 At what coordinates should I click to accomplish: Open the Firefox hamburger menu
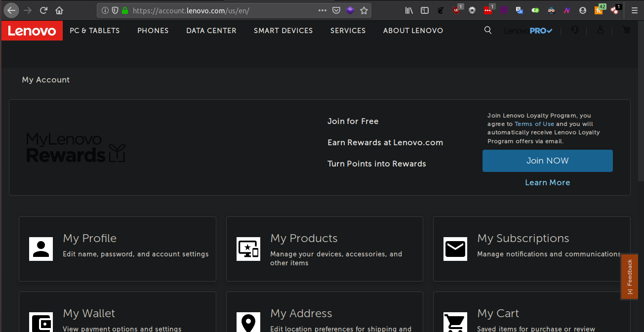635,10
